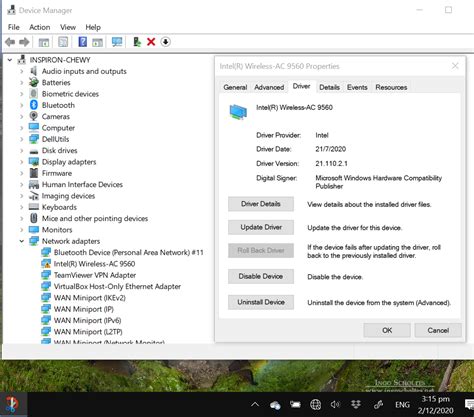
Task: Expand Audio inputs and outputs
Action: [x=22, y=71]
